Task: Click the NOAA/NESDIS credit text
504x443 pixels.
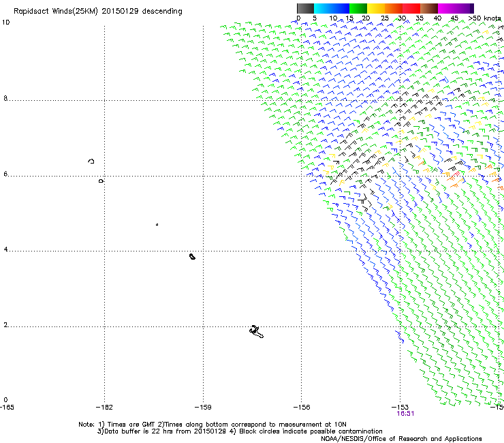Action: point(401,439)
